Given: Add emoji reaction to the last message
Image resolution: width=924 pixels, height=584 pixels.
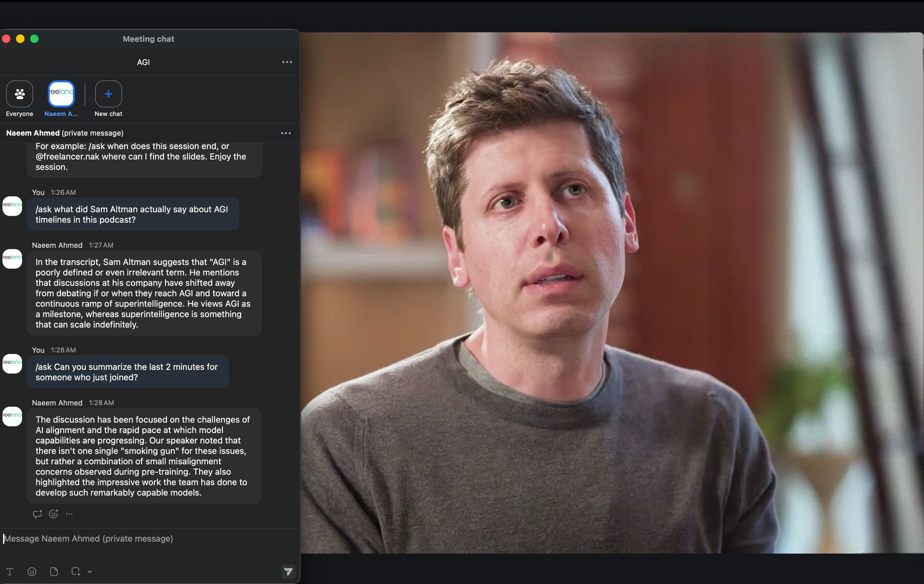Looking at the screenshot, I should tap(53, 514).
